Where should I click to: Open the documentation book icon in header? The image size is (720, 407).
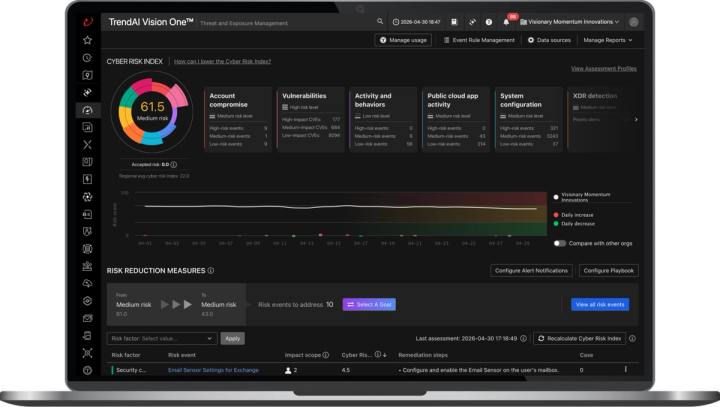[x=454, y=22]
